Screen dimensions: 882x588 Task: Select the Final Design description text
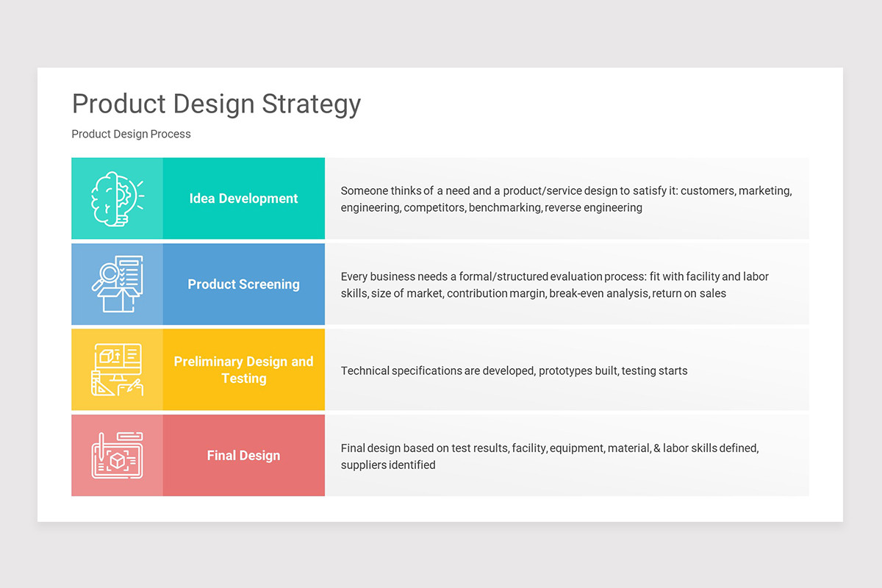[550, 456]
